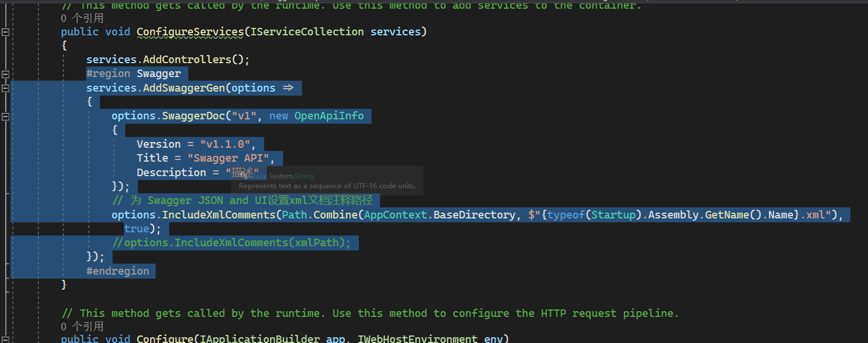The height and width of the screenshot is (343, 868).
Task: Collapse the Swagger region fold box
Action: point(5,74)
